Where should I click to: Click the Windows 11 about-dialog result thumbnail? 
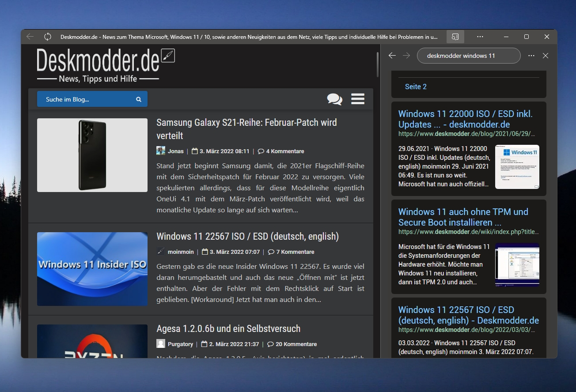[517, 167]
